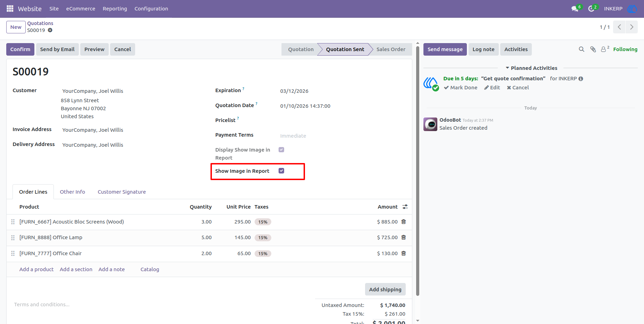The width and height of the screenshot is (644, 324).
Task: Open the Pricelist dropdown field
Action: pos(342,120)
